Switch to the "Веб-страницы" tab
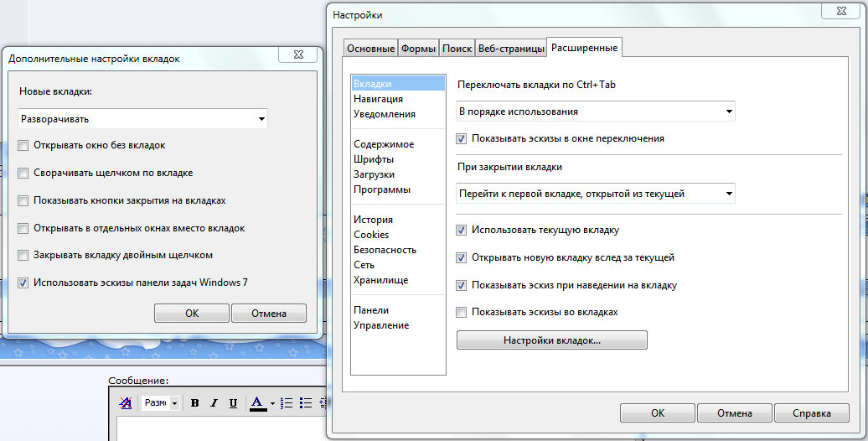Image resolution: width=868 pixels, height=441 pixels. (511, 48)
